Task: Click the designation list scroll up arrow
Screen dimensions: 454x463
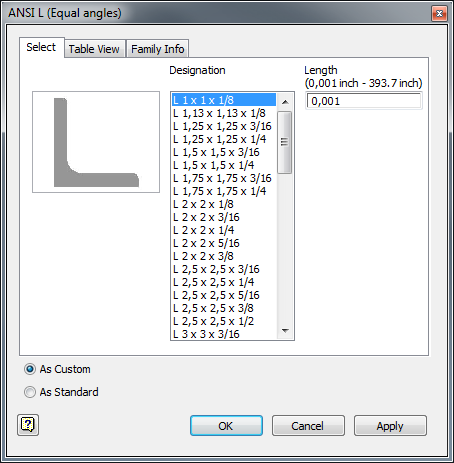Action: point(285,102)
